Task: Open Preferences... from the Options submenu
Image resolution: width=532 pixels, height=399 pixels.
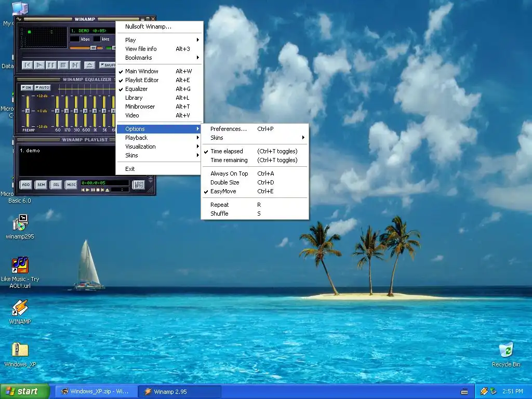Action: pos(255,129)
